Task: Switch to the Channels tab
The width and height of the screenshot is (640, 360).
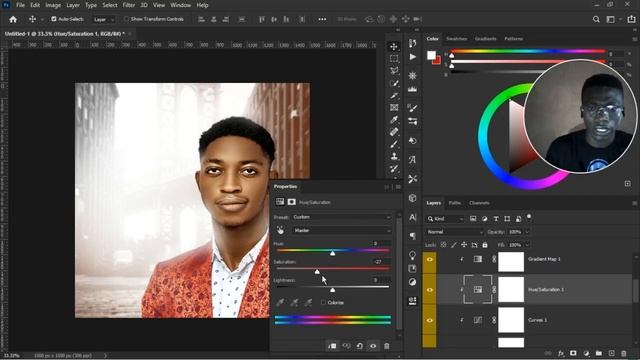Action: tap(479, 203)
